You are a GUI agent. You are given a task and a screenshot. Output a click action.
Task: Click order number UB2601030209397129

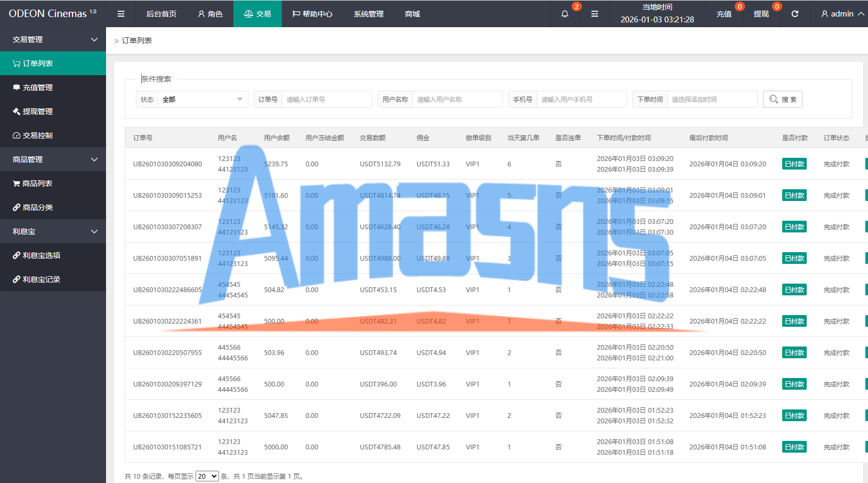pyautogui.click(x=167, y=384)
